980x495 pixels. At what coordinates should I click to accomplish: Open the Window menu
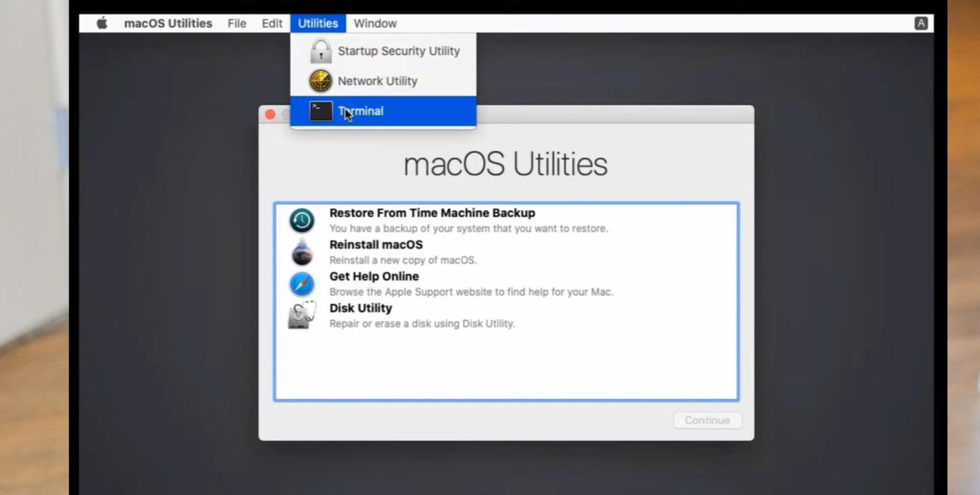click(x=375, y=23)
